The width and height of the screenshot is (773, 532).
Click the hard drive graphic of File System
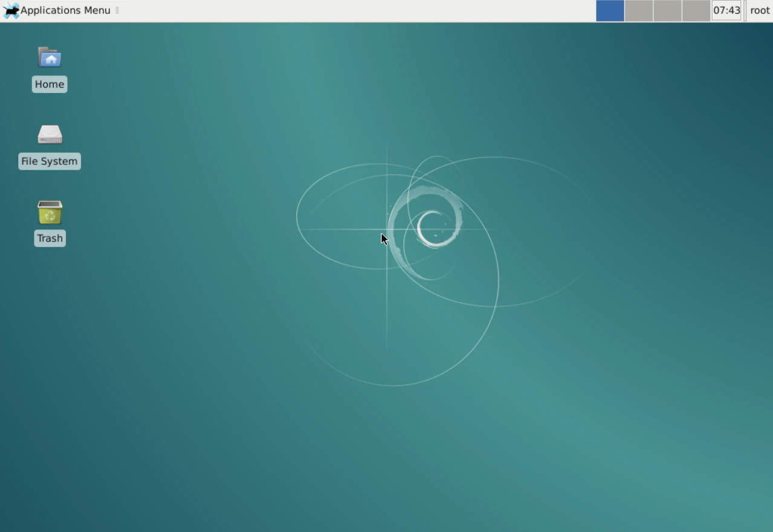50,135
